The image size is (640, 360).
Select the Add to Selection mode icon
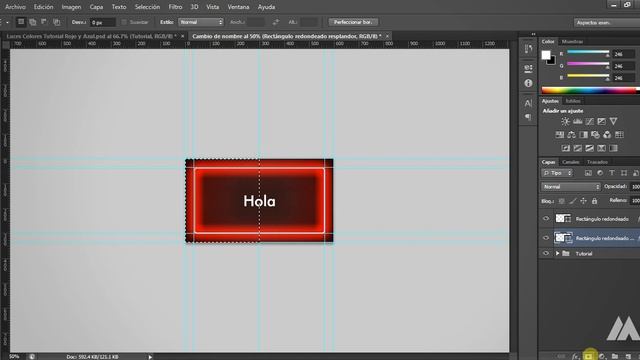click(33, 22)
